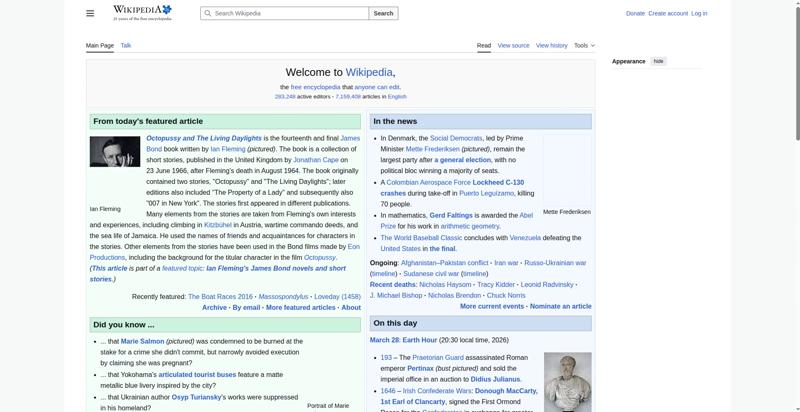Open the View history tab

(551, 45)
